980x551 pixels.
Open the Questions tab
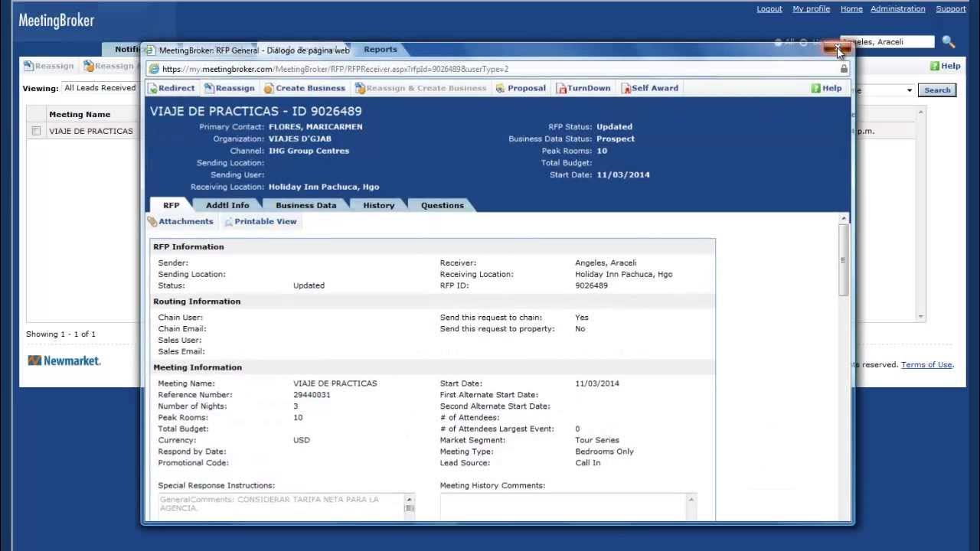pos(442,205)
